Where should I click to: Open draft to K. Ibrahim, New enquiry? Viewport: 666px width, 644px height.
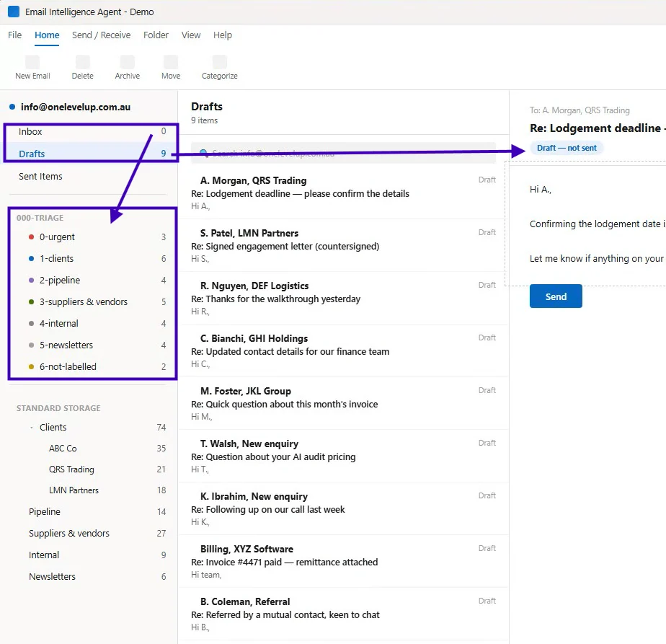(343, 509)
